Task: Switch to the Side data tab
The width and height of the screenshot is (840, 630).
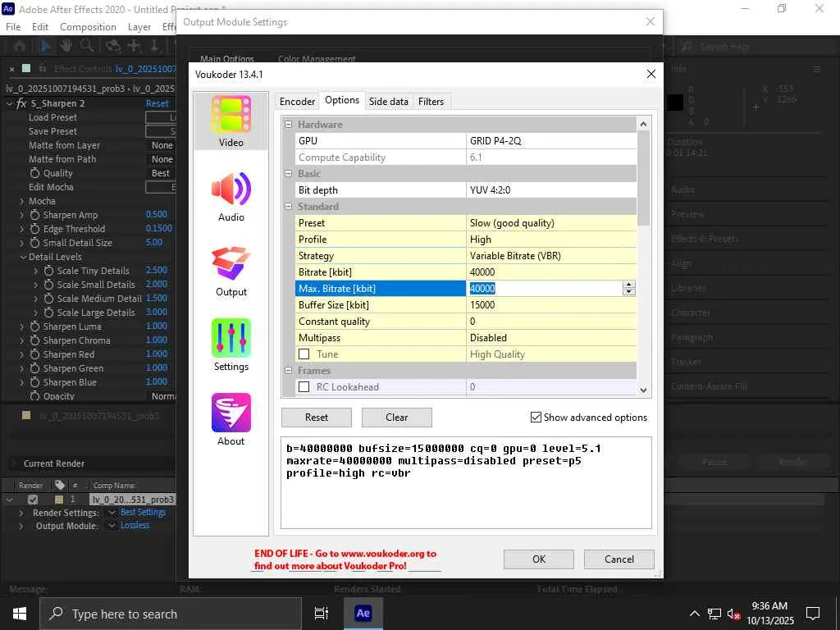Action: tap(388, 101)
